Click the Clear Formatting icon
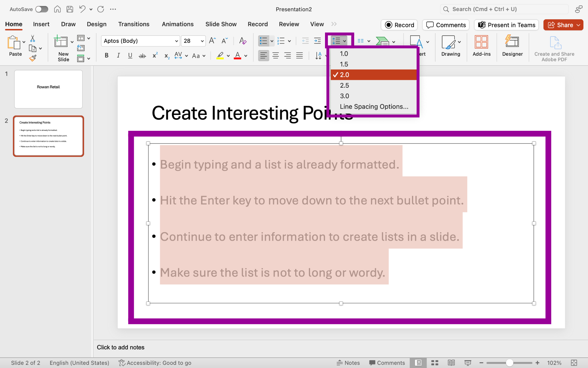The width and height of the screenshot is (588, 368). (243, 41)
